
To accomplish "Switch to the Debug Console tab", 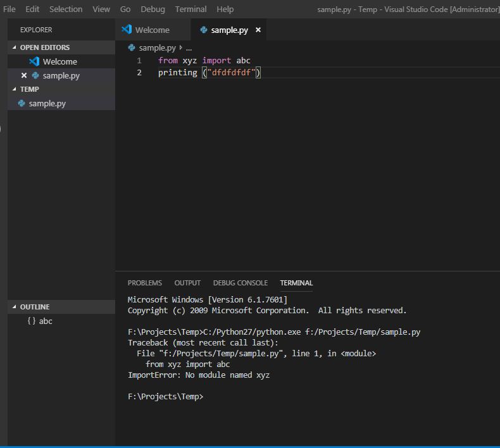I will click(241, 283).
